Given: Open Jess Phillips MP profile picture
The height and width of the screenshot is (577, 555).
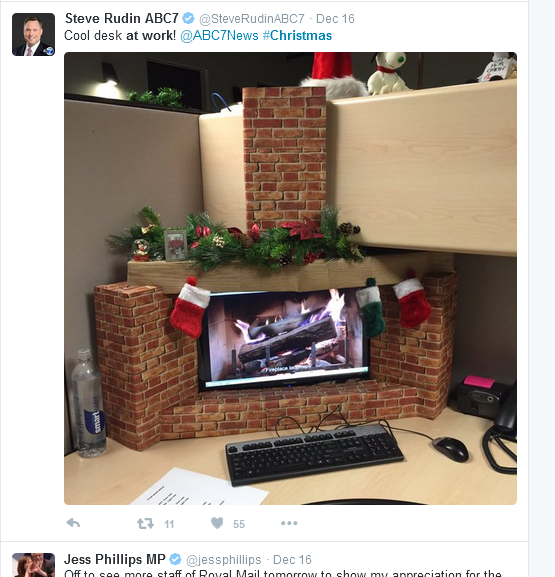Looking at the screenshot, I should point(33,565).
